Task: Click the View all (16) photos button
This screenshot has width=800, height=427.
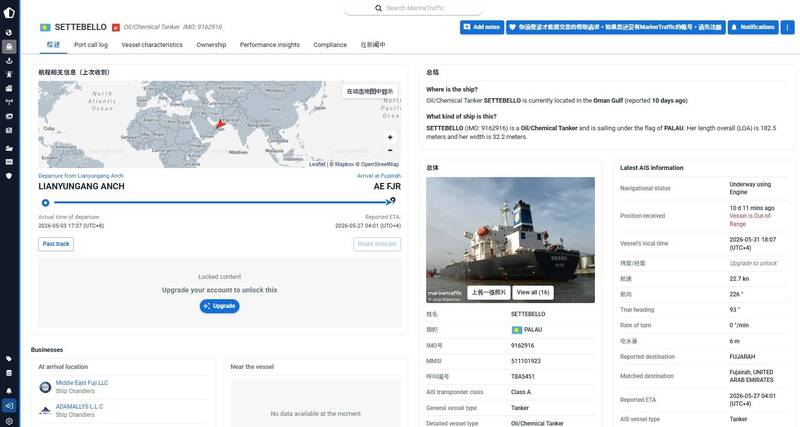Action: [533, 292]
